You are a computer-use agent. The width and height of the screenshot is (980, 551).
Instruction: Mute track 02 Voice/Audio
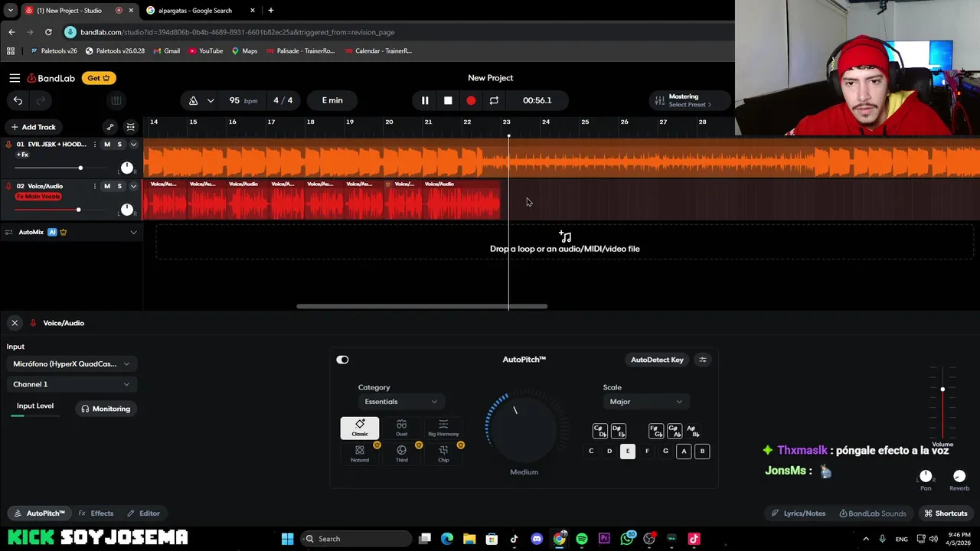click(x=107, y=186)
